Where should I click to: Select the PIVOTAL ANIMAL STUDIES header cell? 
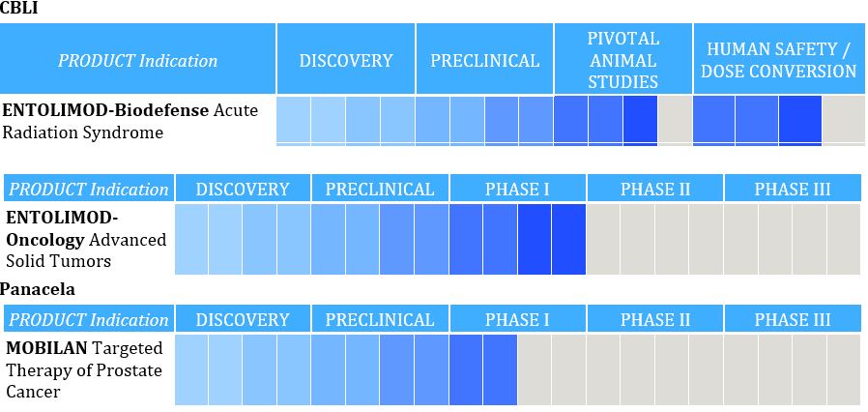point(622,60)
